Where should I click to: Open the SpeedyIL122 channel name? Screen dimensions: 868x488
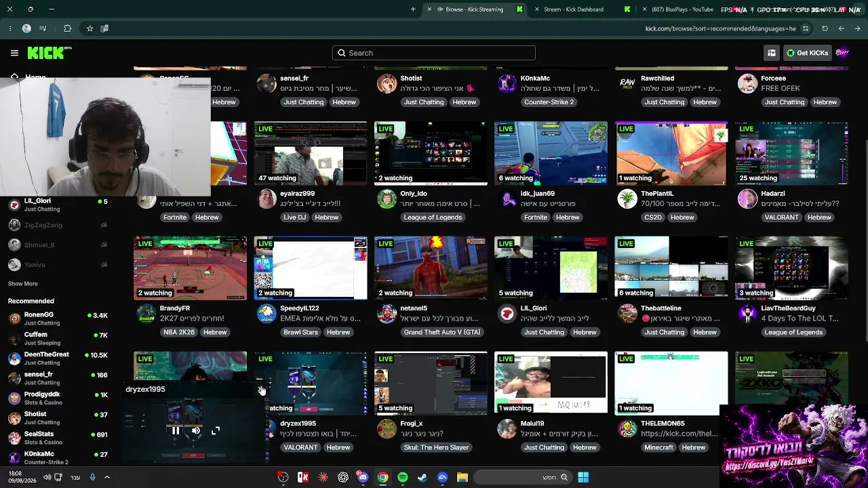(x=299, y=308)
